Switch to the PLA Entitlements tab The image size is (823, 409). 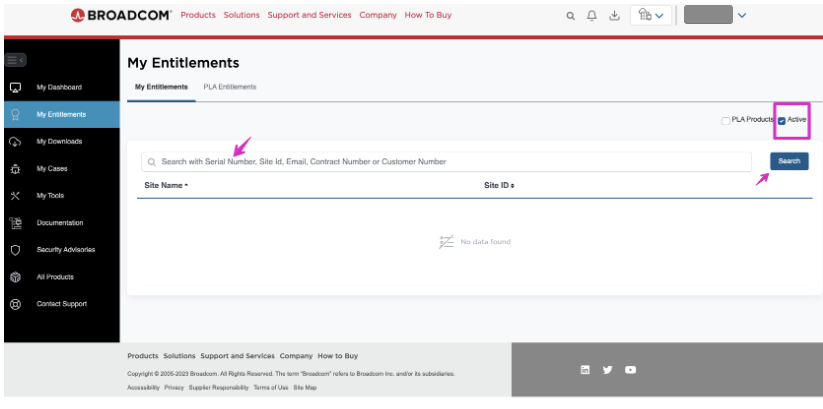click(x=230, y=87)
